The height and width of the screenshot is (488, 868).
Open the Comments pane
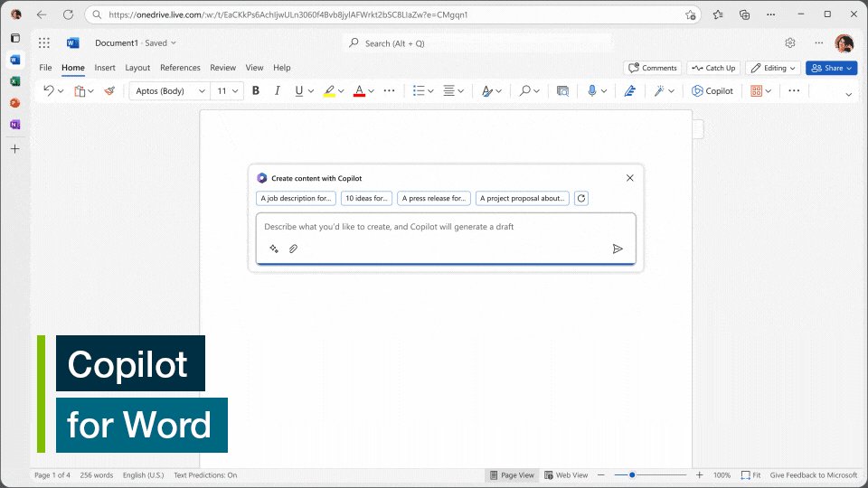coord(653,68)
